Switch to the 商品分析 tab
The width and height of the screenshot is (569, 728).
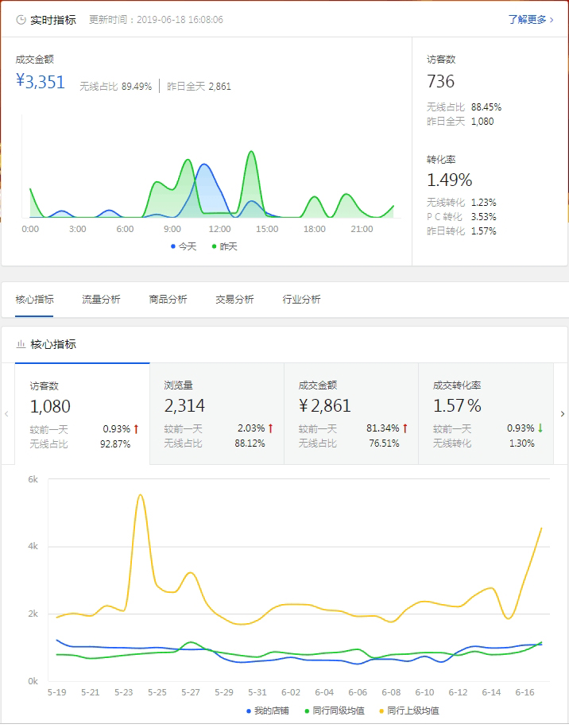click(168, 300)
